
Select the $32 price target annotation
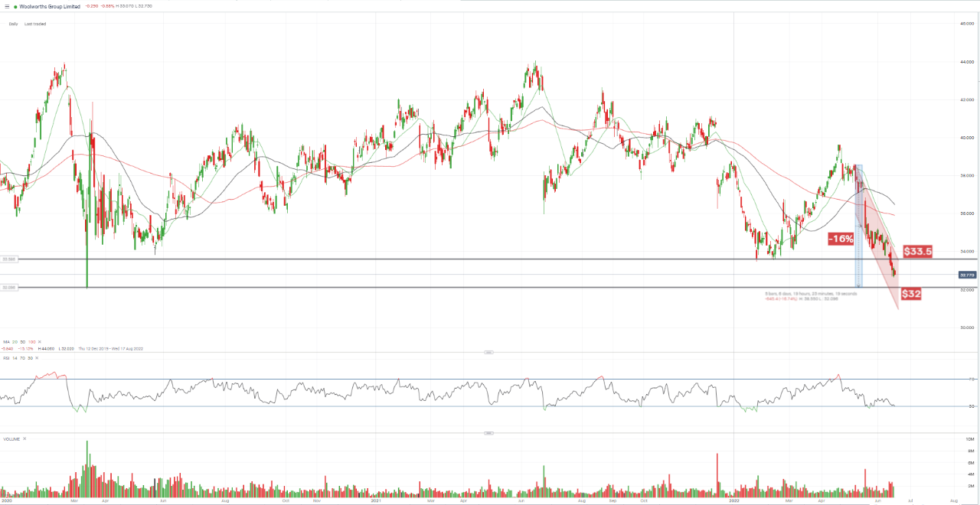point(910,293)
